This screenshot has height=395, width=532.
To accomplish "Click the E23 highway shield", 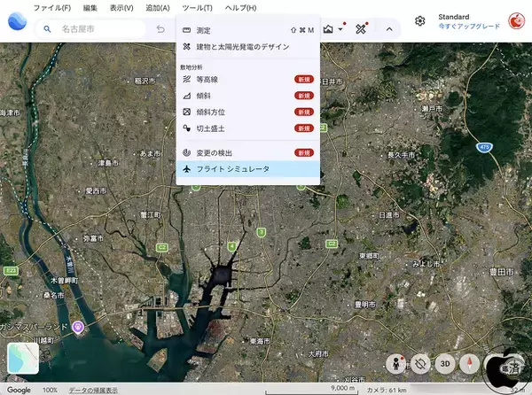I will (11, 270).
